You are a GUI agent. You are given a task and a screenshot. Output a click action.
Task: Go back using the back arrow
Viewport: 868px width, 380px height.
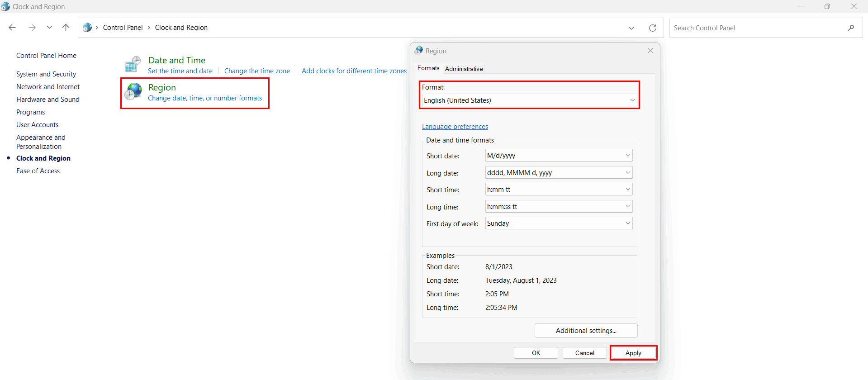[12, 28]
